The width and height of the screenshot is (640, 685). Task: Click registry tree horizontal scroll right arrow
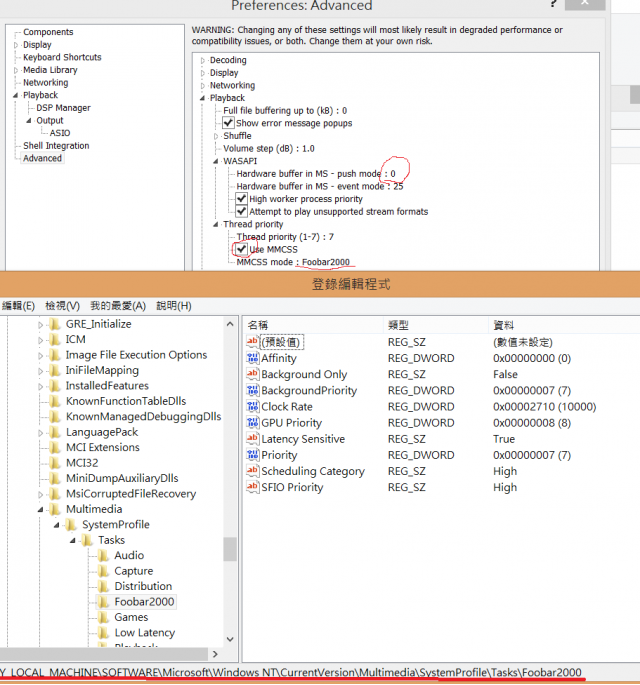pyautogui.click(x=215, y=654)
